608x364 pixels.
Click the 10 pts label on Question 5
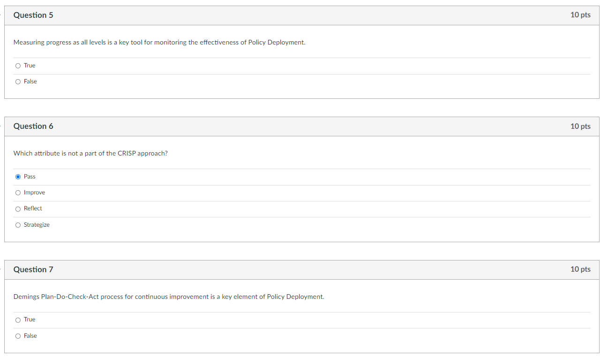pos(580,15)
